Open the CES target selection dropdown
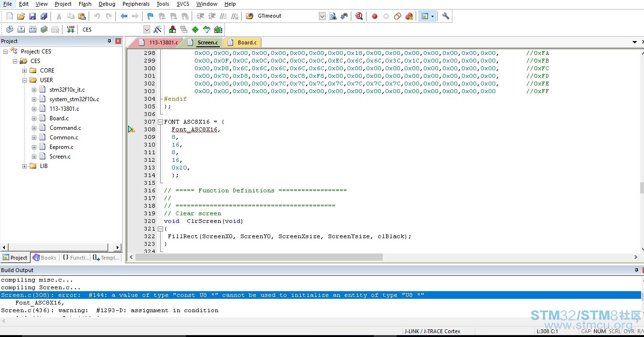The height and width of the screenshot is (337, 644). (147, 30)
